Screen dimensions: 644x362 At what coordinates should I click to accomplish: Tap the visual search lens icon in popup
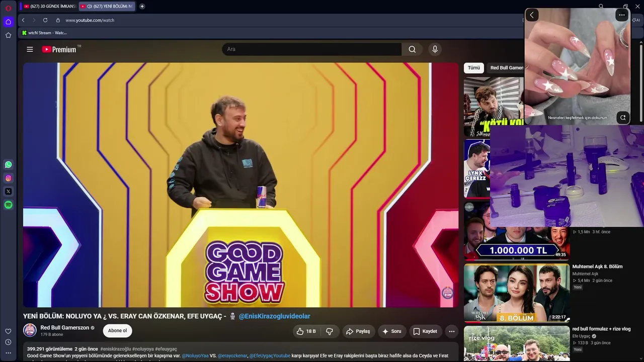(x=623, y=118)
